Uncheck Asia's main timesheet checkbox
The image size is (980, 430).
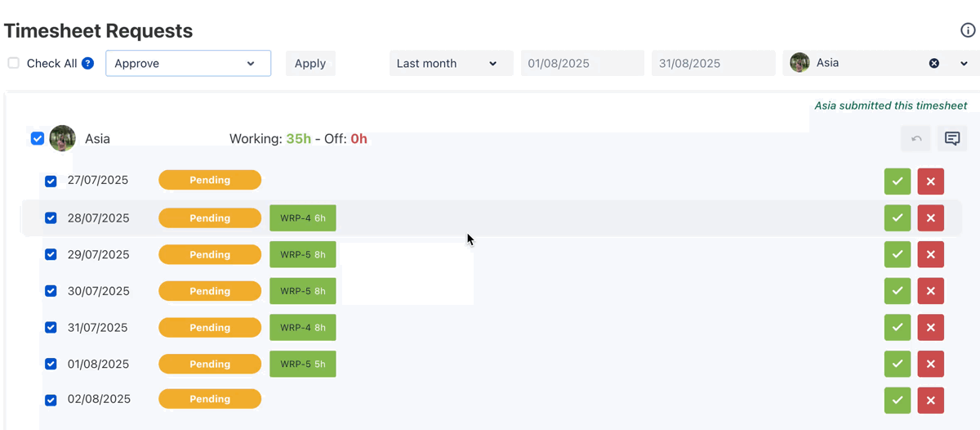coord(38,138)
